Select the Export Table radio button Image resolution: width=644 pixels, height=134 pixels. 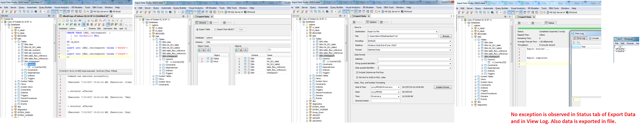point(197,29)
